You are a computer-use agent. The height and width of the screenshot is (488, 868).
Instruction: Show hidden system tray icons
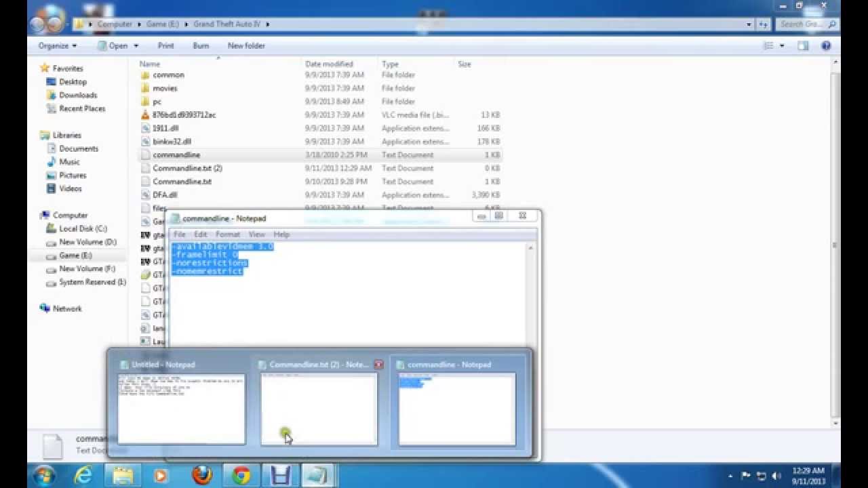pyautogui.click(x=730, y=476)
